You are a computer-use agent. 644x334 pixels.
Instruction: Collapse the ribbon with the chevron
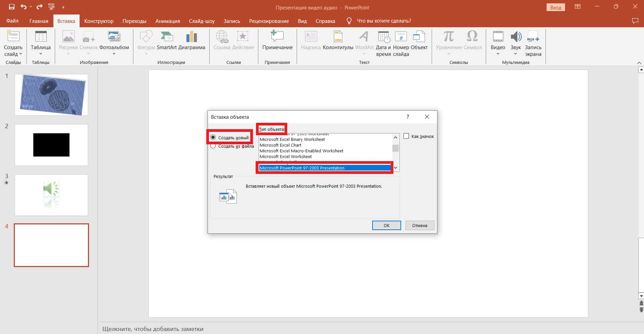pos(639,63)
